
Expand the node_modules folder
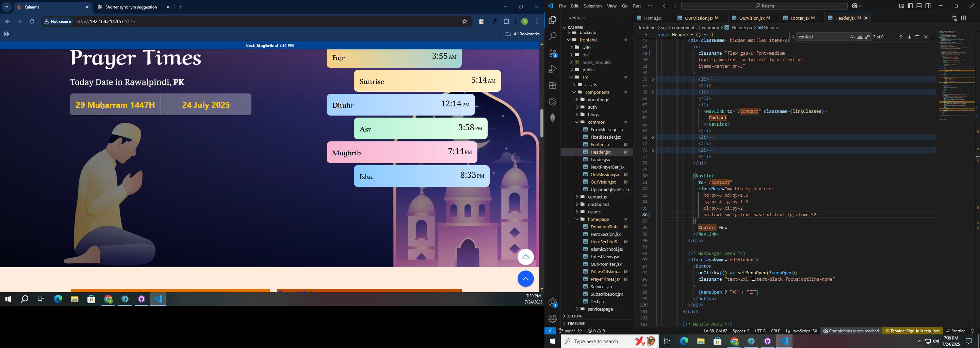597,62
